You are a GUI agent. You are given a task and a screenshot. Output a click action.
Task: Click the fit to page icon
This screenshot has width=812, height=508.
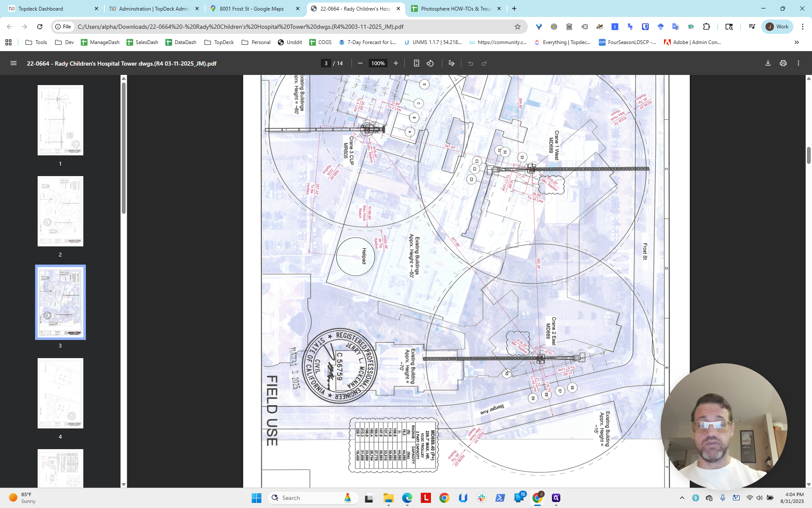417,63
